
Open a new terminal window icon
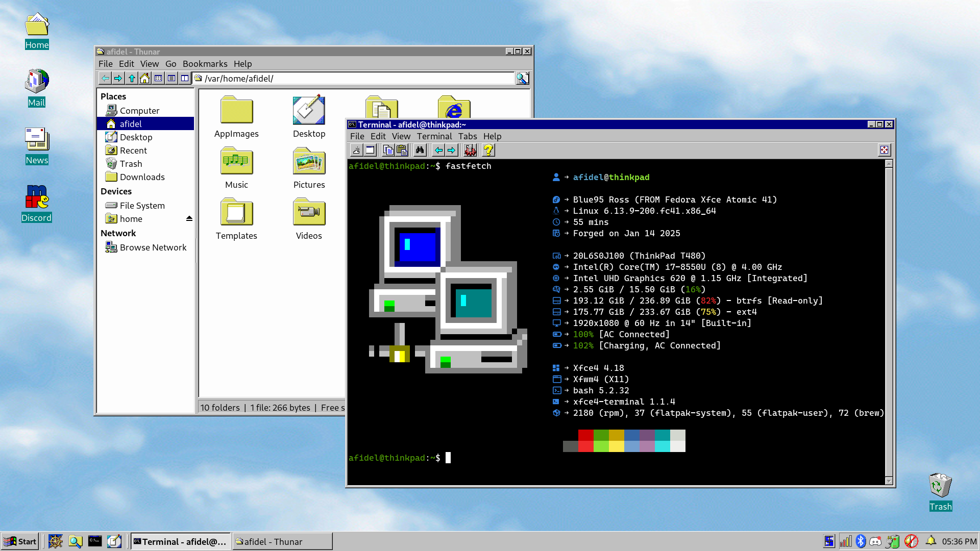(x=370, y=150)
